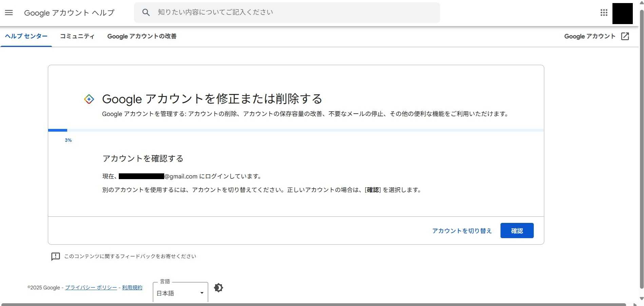Screen dimensions: 644x306
Task: Select the search magnifier icon
Action: [146, 12]
